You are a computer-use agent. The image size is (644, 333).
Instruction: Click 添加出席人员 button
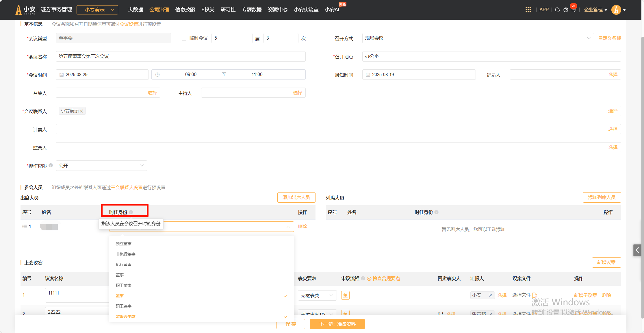296,197
